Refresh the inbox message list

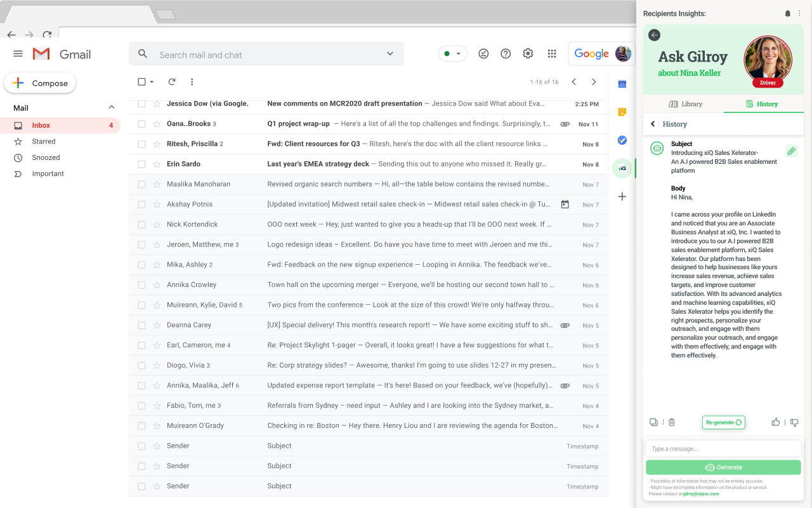[x=171, y=82]
